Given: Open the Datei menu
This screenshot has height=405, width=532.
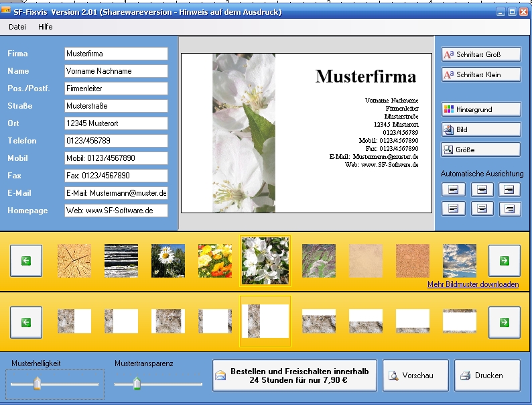Looking at the screenshot, I should pos(17,27).
